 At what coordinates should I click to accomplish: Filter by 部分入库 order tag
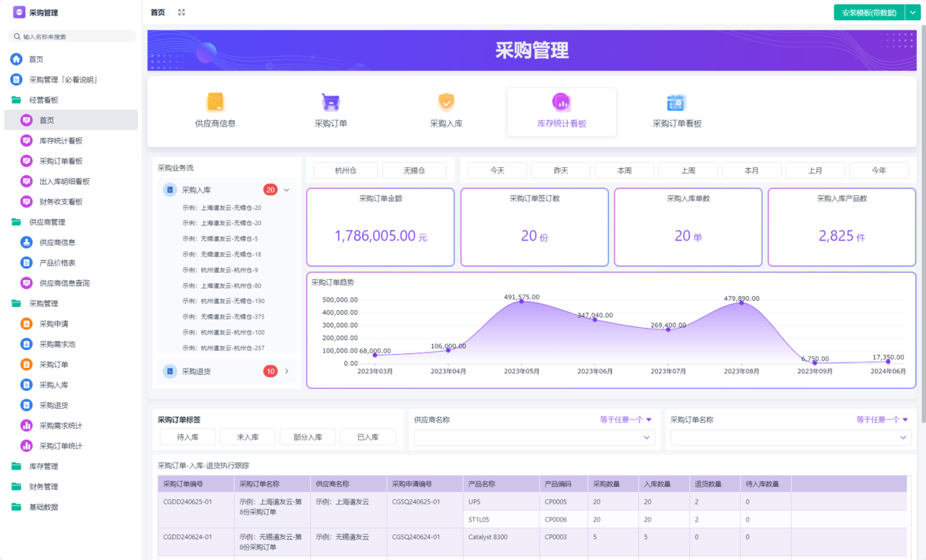pyautogui.click(x=308, y=437)
